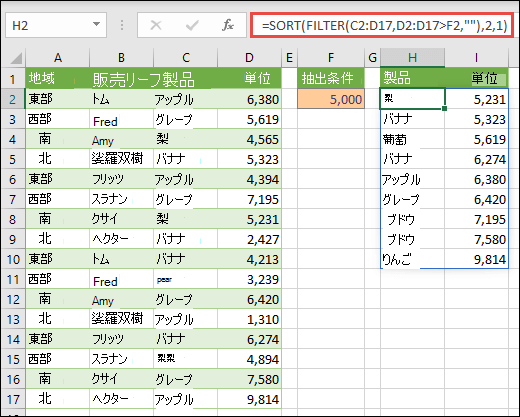Click the 単位 header in column I

pyautogui.click(x=476, y=78)
